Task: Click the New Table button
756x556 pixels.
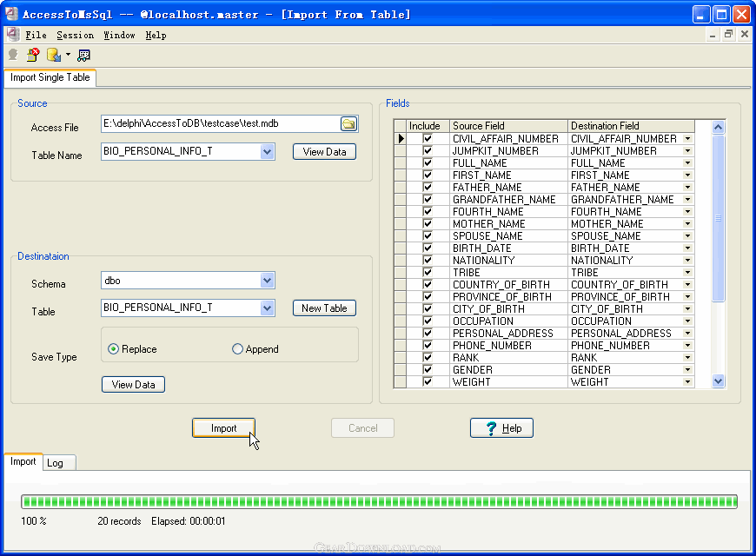Action: [324, 308]
